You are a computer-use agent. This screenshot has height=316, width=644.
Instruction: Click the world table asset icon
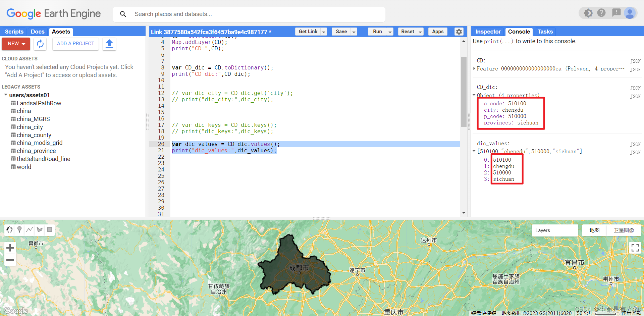click(x=13, y=167)
